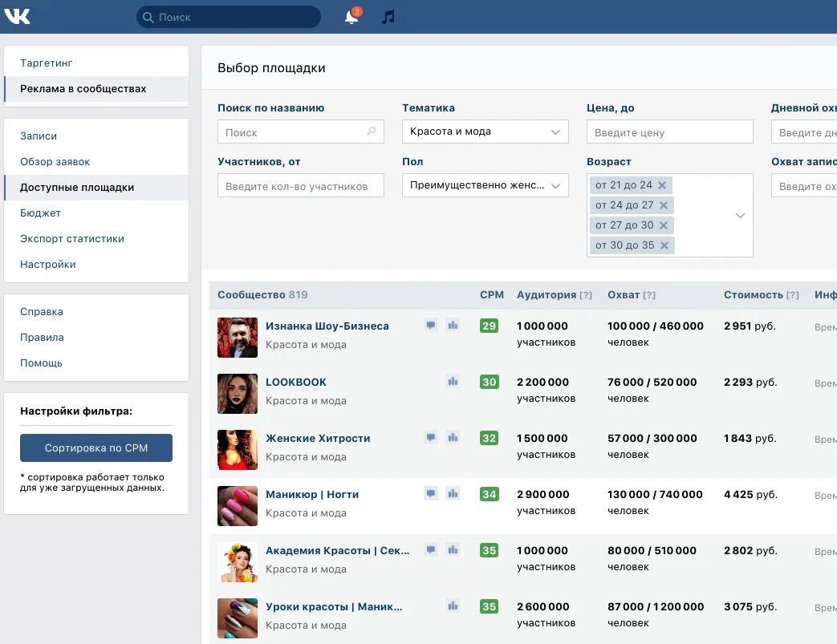Open notifications bell icon

(351, 17)
